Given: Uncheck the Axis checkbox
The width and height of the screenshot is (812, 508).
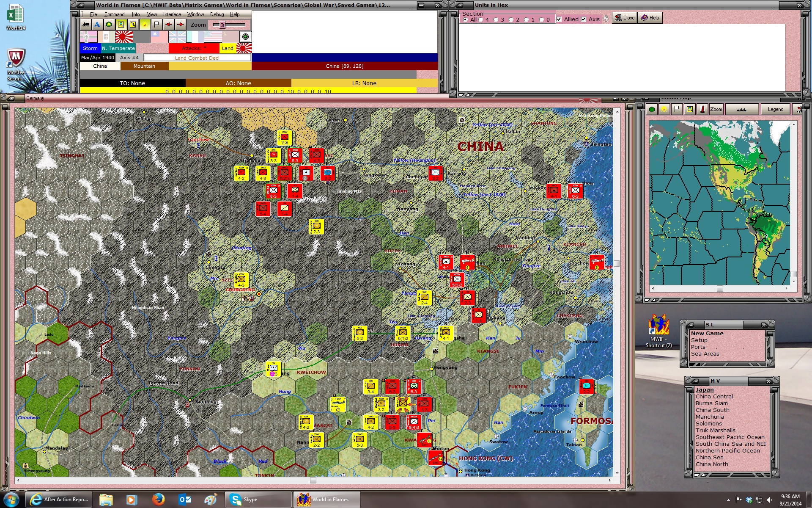Looking at the screenshot, I should [584, 19].
